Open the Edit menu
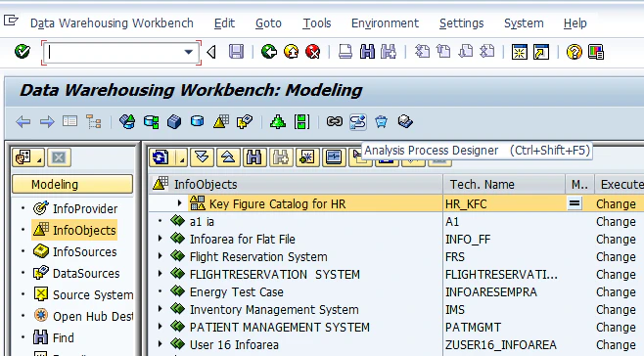Viewport: 644px width, 356px height. click(x=224, y=23)
